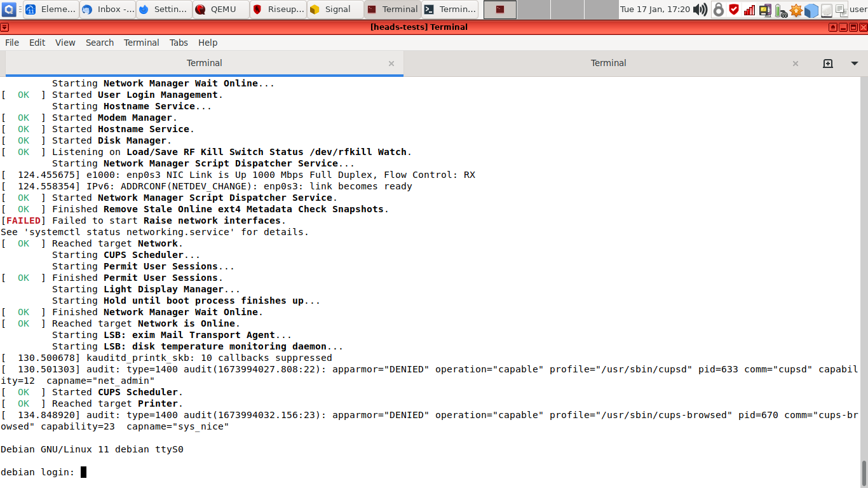The width and height of the screenshot is (868, 488).
Task: Open Riseup VPN from the taskbar
Action: (278, 10)
